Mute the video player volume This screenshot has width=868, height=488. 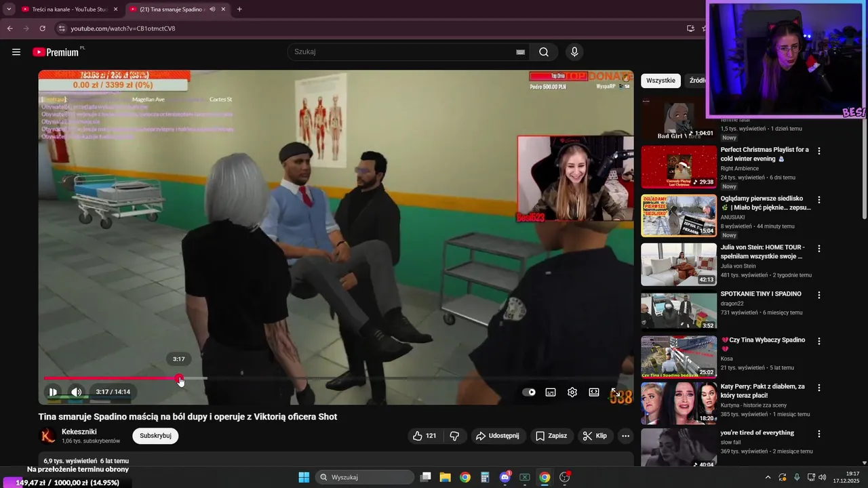76,392
